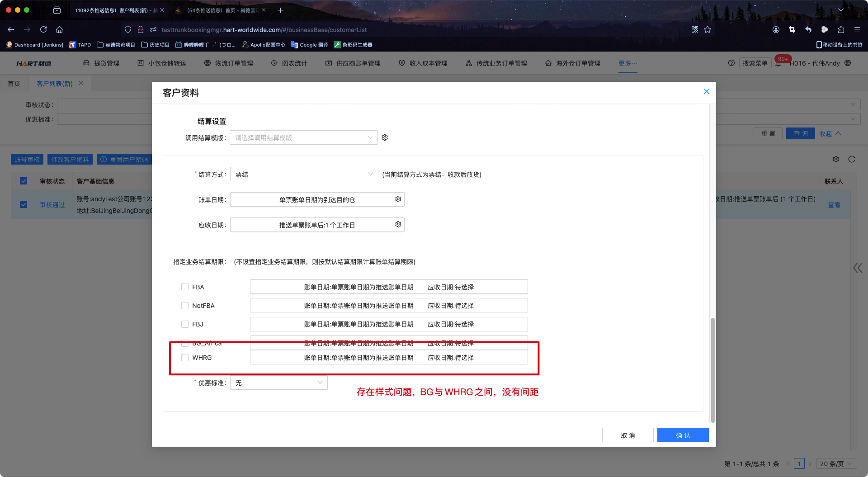The width and height of the screenshot is (868, 477).
Task: Close the 客户资料 dialog with X
Action: point(706,91)
